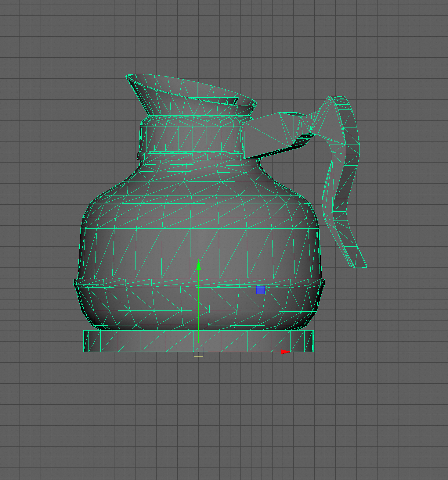The image size is (448, 480).
Task: Click the blue Z-axis manipulator square
Action: [x=260, y=290]
